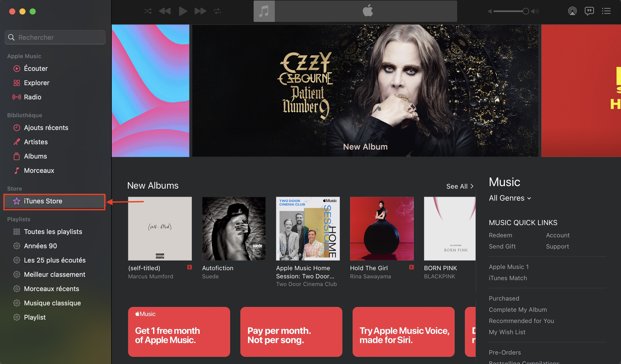Click the Rechercher search field
This screenshot has height=364, width=621.
(x=55, y=37)
